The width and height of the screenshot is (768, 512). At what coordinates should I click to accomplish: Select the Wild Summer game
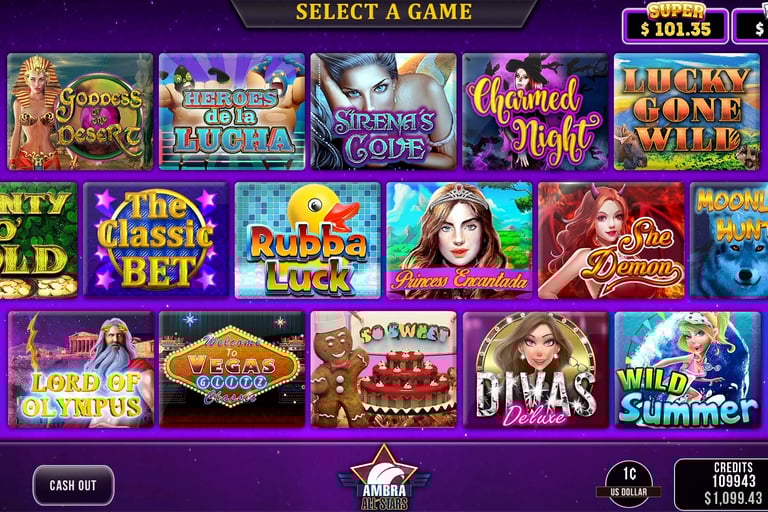pyautogui.click(x=687, y=369)
